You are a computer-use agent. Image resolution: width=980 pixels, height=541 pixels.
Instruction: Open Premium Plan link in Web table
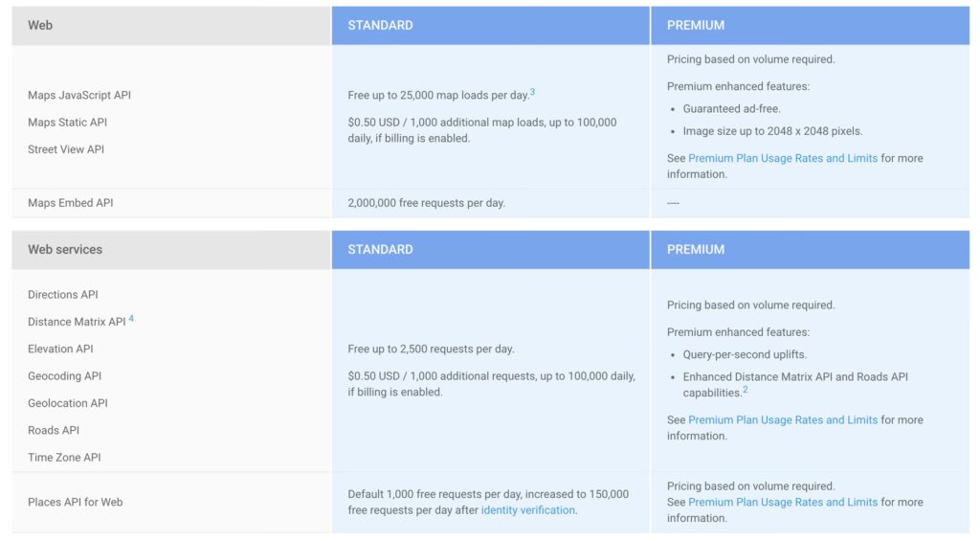pos(782,158)
